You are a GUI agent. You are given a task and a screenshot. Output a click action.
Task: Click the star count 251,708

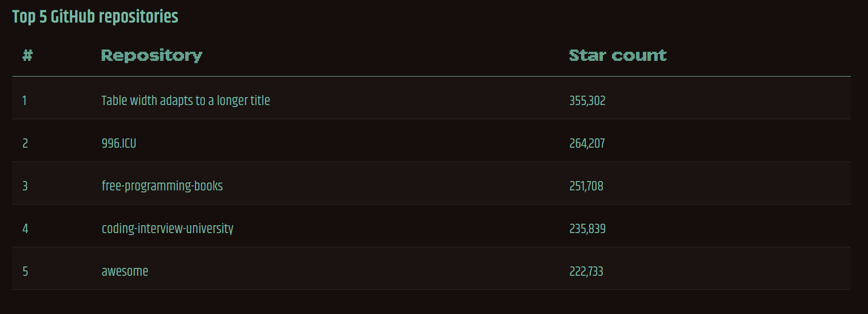click(x=586, y=186)
